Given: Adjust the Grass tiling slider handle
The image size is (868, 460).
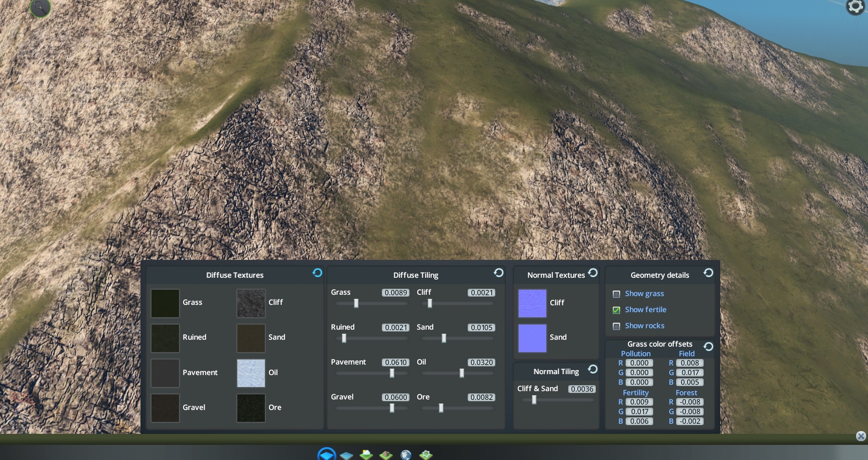Looking at the screenshot, I should 356,303.
